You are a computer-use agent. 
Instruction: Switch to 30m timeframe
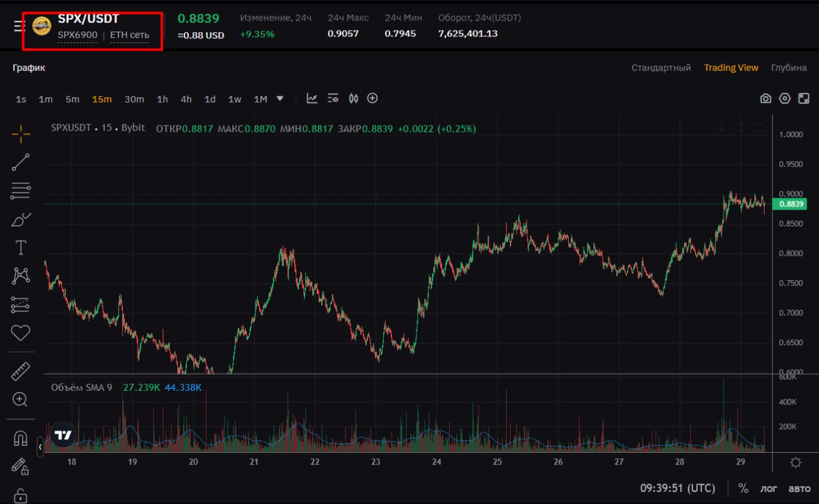pyautogui.click(x=134, y=99)
